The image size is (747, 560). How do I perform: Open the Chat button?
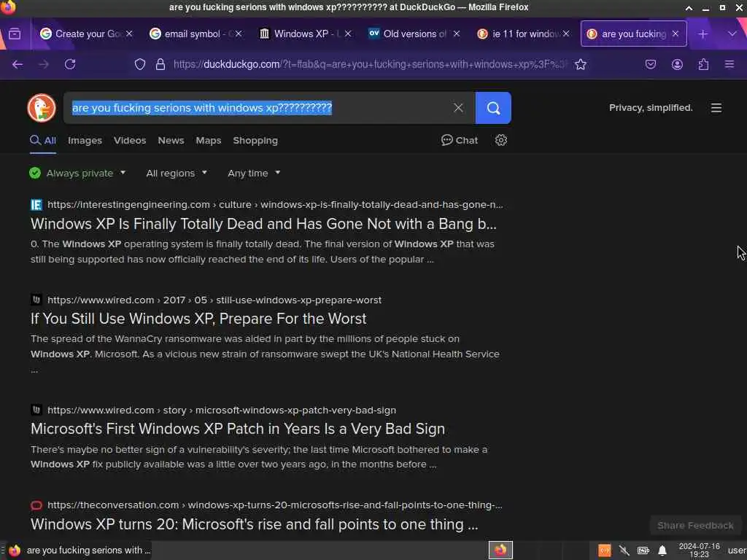click(x=460, y=141)
